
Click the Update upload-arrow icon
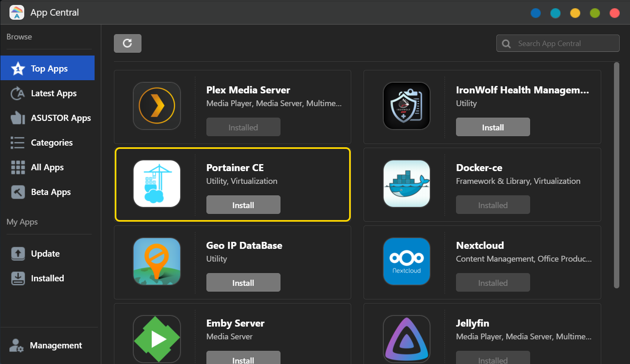18,254
